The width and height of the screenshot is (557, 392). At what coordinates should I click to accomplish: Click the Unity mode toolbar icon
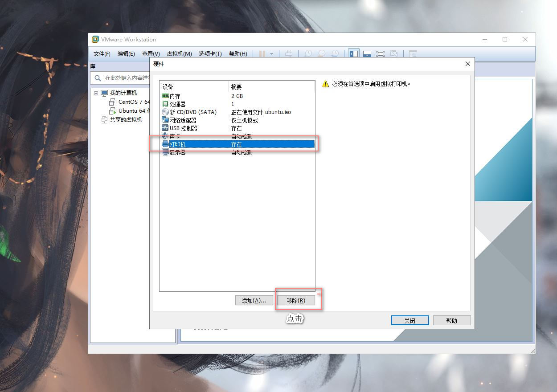coord(394,54)
